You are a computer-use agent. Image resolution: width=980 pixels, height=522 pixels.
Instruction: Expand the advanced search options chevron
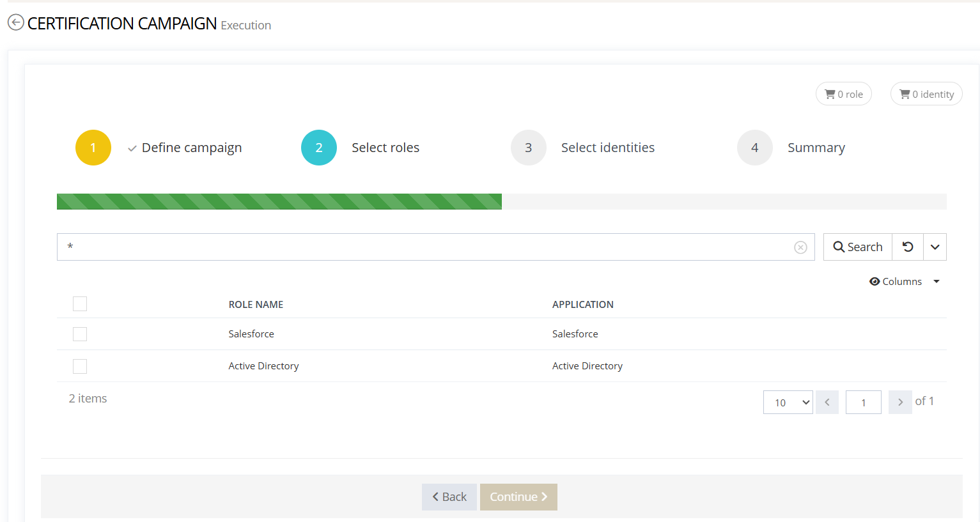935,247
